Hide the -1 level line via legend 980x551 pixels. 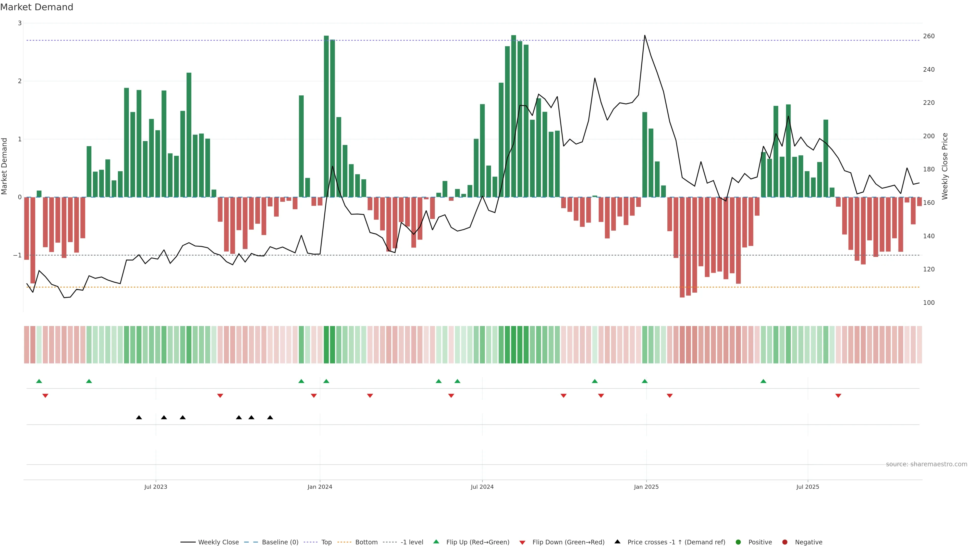412,542
